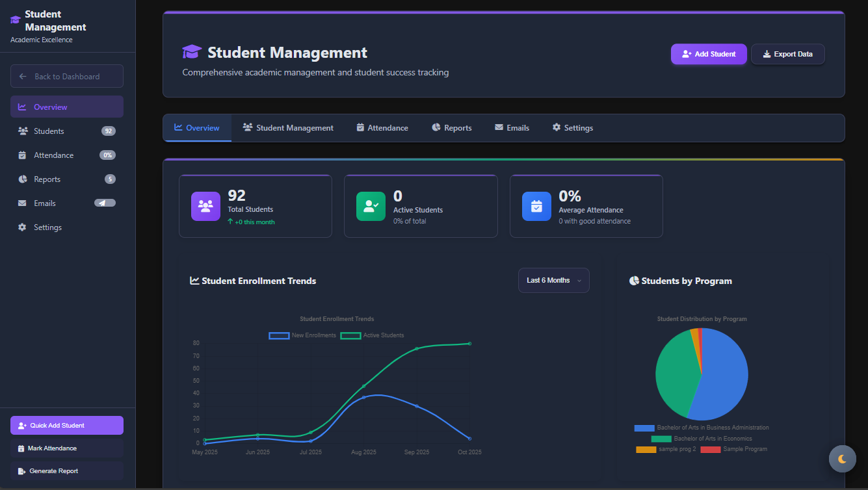Click Back to Dashboard link
The width and height of the screenshot is (868, 490).
pyautogui.click(x=67, y=76)
